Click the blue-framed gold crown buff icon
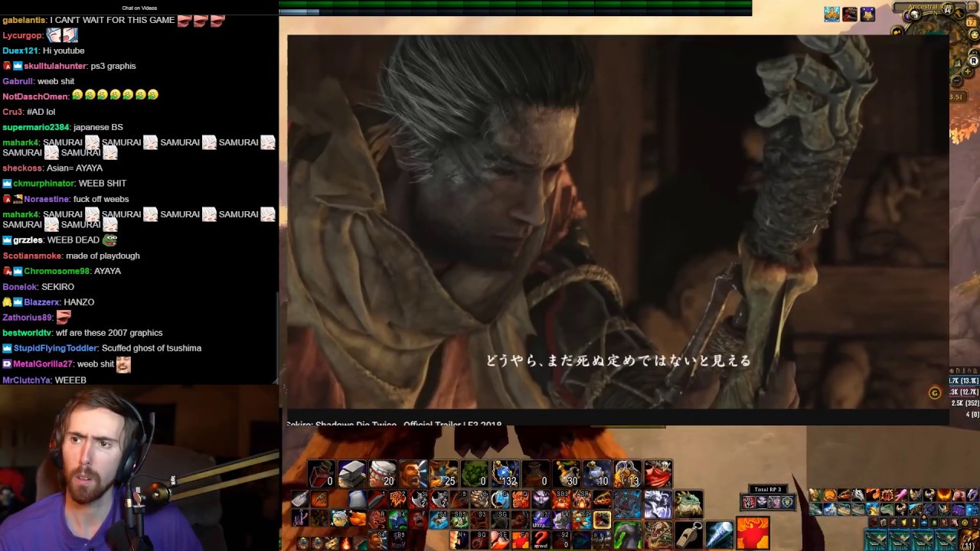Screen dimensions: 980x551 click(832, 15)
